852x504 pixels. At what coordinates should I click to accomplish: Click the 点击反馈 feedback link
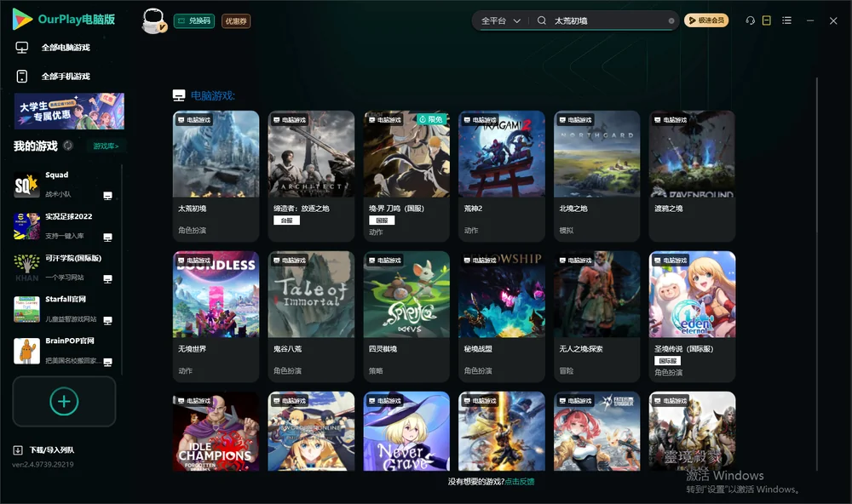(x=520, y=482)
